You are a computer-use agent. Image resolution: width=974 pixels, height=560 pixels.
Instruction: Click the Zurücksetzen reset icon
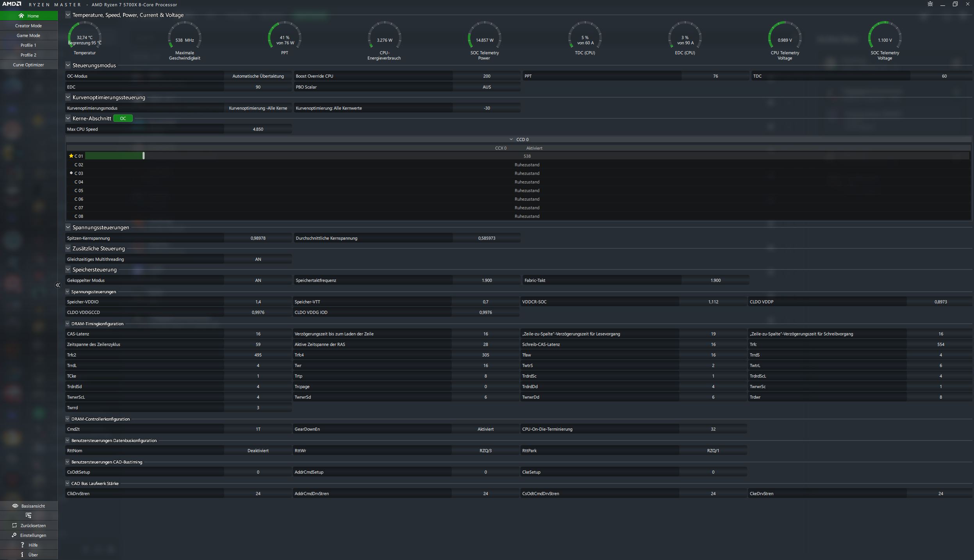coord(14,525)
